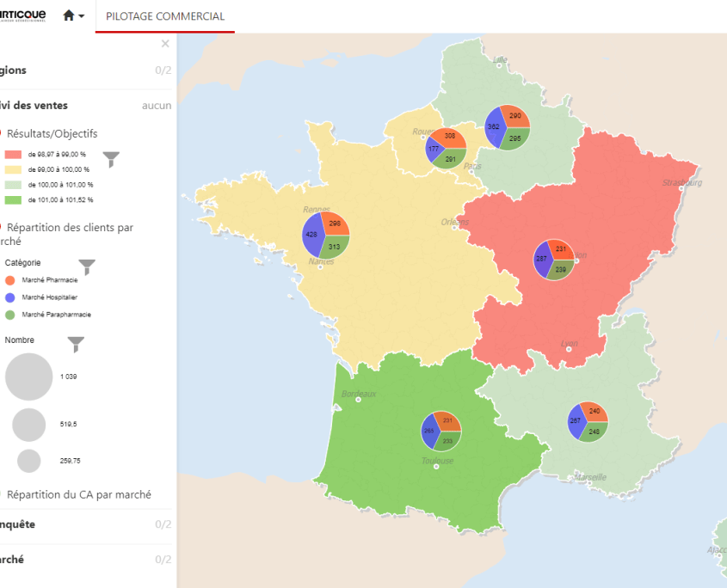Screen dimensions: 727x588
Task: Close the left legend panel
Action: pyautogui.click(x=165, y=44)
